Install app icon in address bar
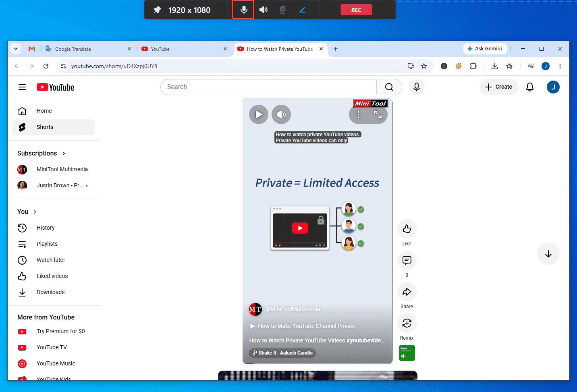 (411, 66)
